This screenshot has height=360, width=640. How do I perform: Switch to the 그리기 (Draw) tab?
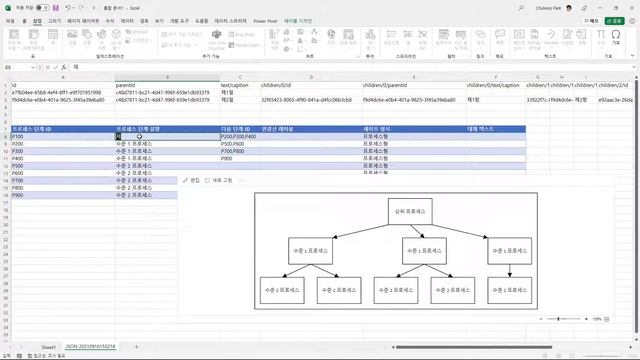(x=54, y=21)
